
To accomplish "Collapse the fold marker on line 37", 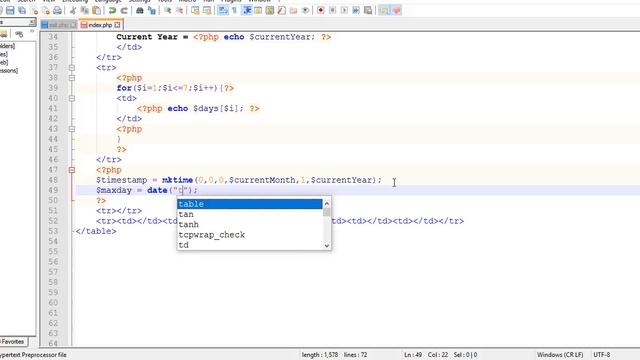I will [x=72, y=68].
